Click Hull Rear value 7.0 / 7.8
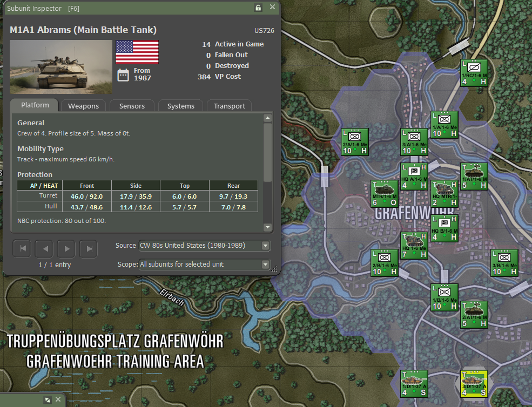 pyautogui.click(x=233, y=207)
